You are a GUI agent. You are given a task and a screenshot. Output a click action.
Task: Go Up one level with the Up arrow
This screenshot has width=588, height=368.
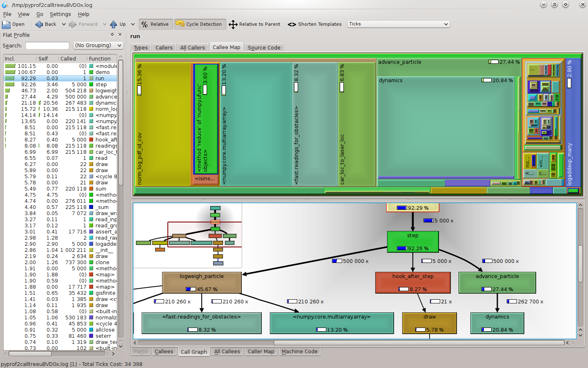114,24
